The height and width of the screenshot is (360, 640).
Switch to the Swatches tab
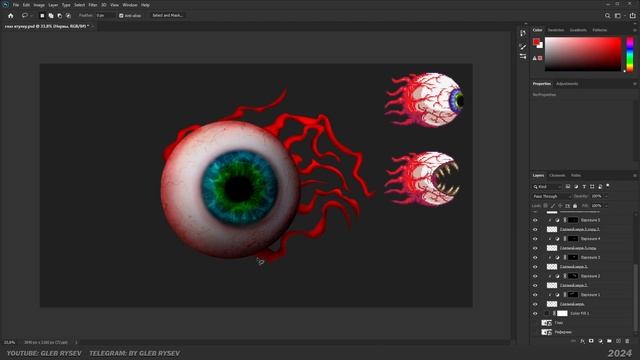click(556, 30)
